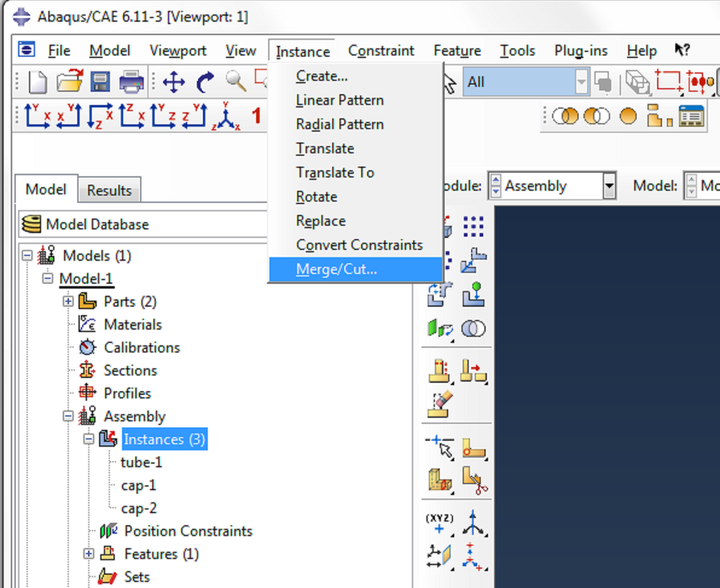Open the Plug-ins menu

point(581,50)
